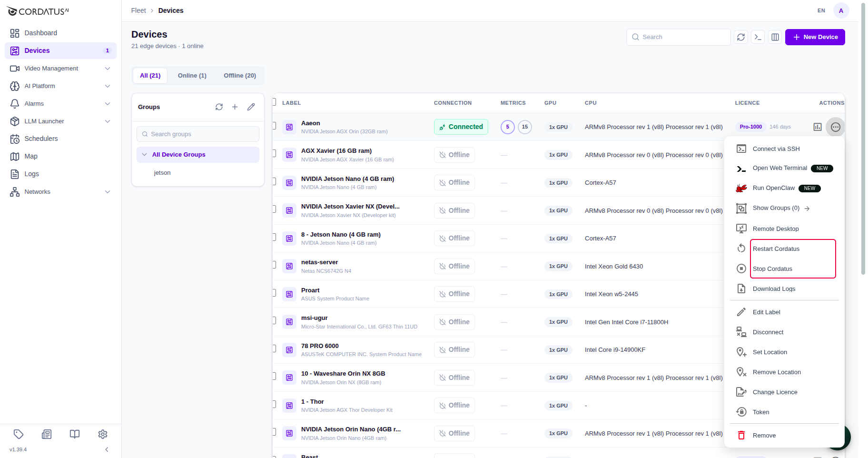Choose Open Web Terminal
This screenshot has width=868, height=458.
(x=784, y=169)
